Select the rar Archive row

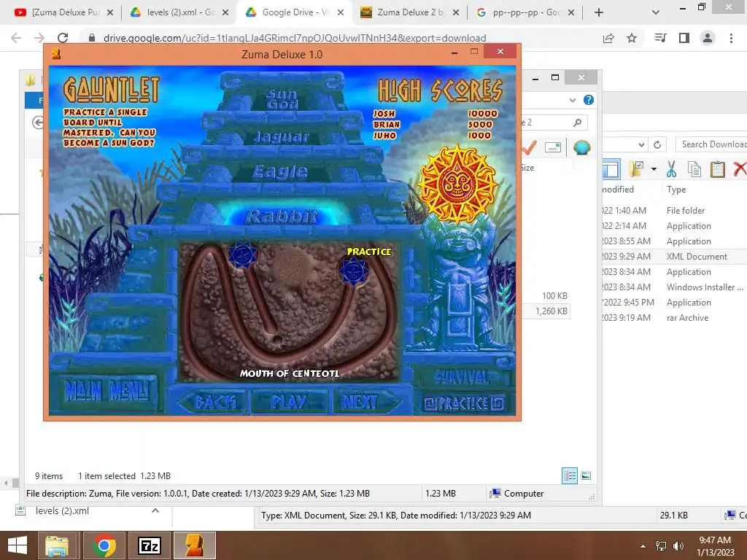674,318
